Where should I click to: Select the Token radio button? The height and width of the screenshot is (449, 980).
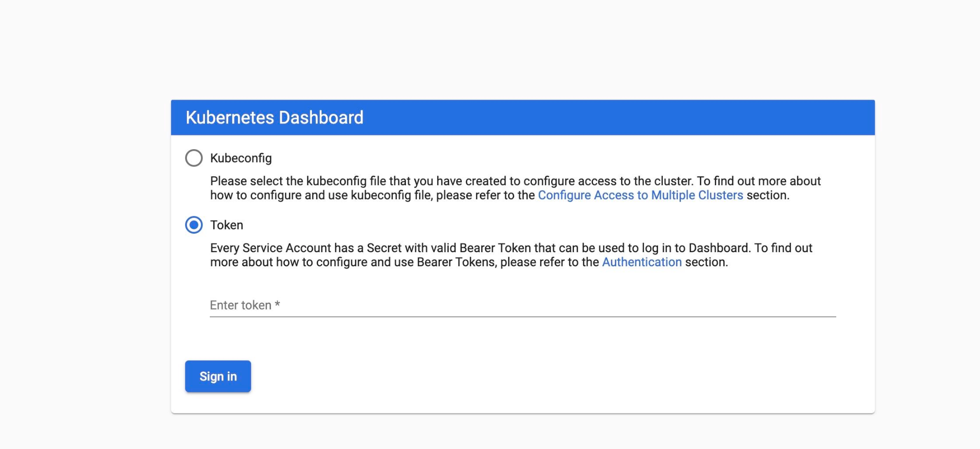pyautogui.click(x=194, y=225)
